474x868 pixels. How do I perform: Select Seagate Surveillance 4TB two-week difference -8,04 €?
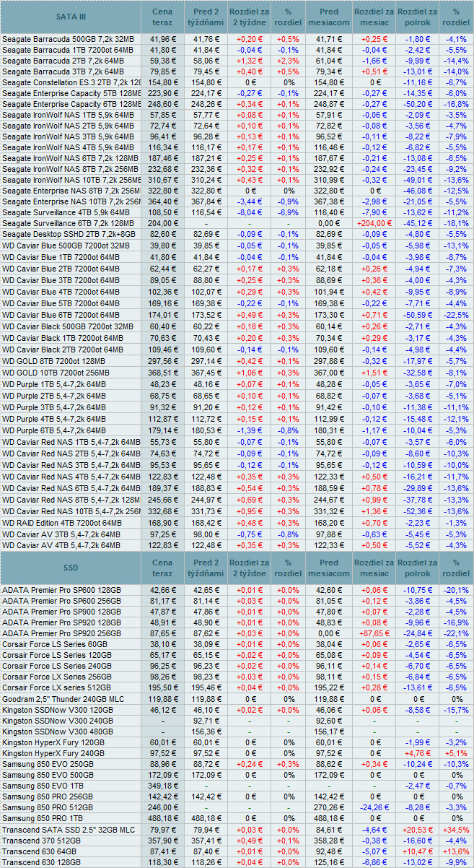click(x=250, y=212)
